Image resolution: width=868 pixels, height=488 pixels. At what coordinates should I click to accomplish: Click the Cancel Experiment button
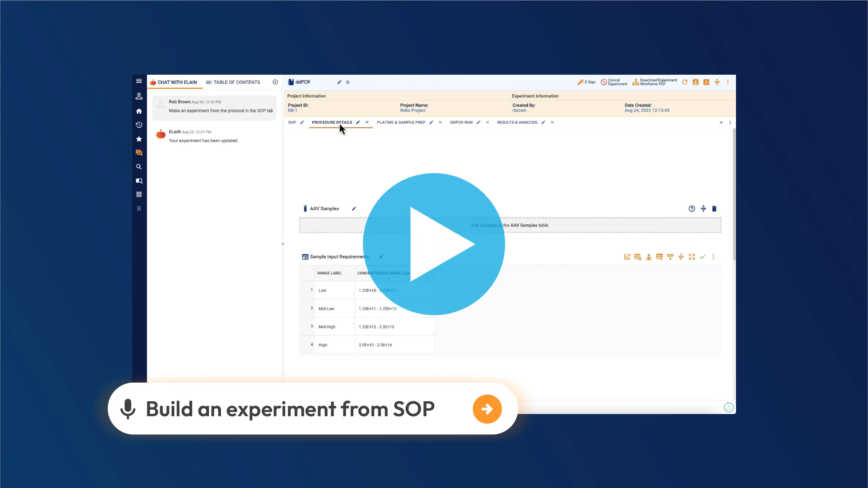click(614, 82)
